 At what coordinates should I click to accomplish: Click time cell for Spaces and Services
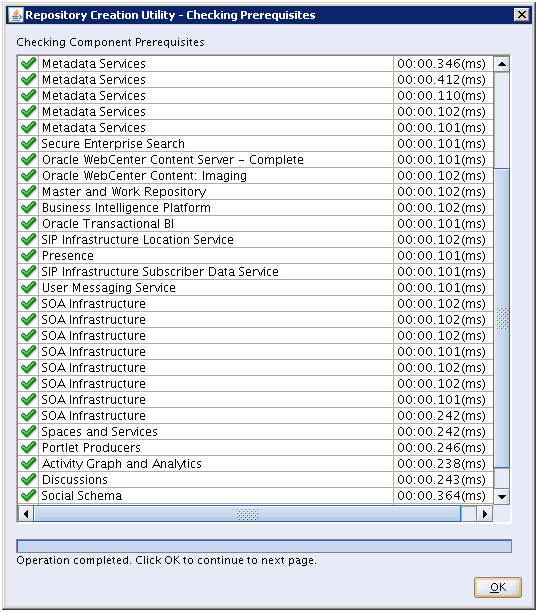point(443,432)
